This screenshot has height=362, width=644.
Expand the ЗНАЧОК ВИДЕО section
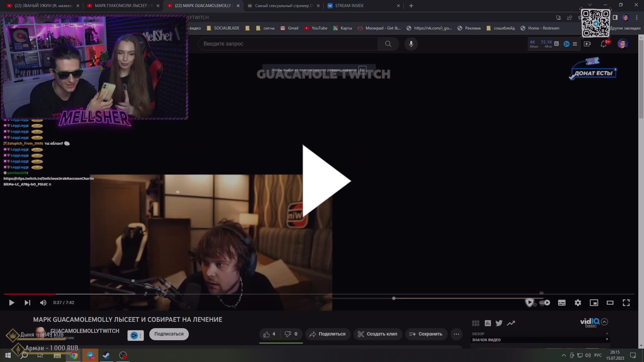[x=606, y=340]
